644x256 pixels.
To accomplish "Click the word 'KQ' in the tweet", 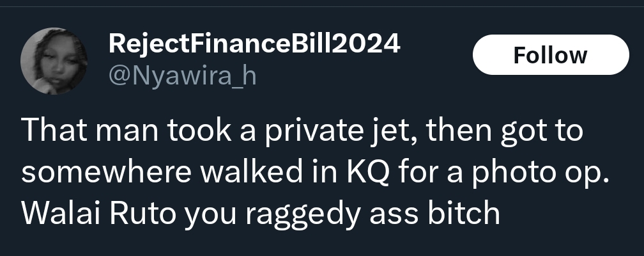I will click(x=368, y=172).
